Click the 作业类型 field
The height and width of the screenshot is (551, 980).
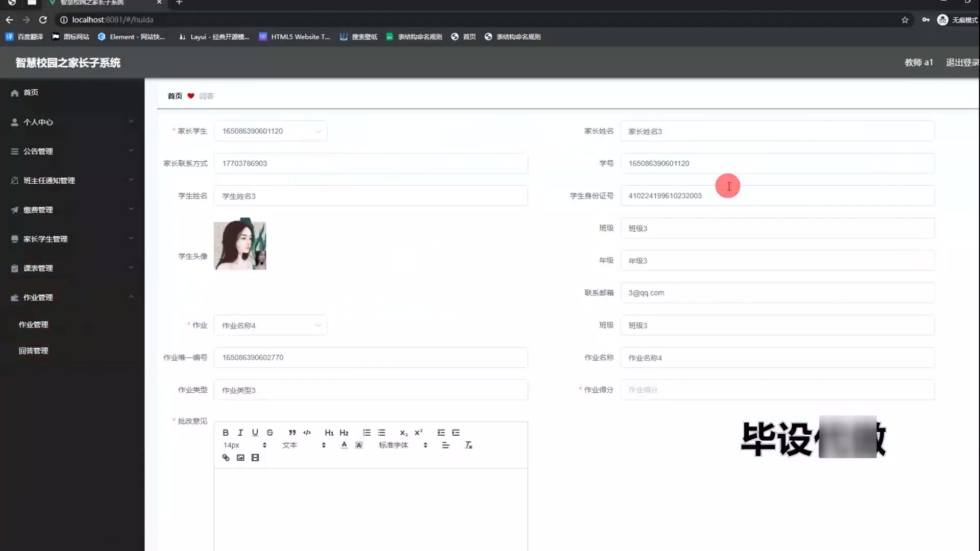coord(371,390)
